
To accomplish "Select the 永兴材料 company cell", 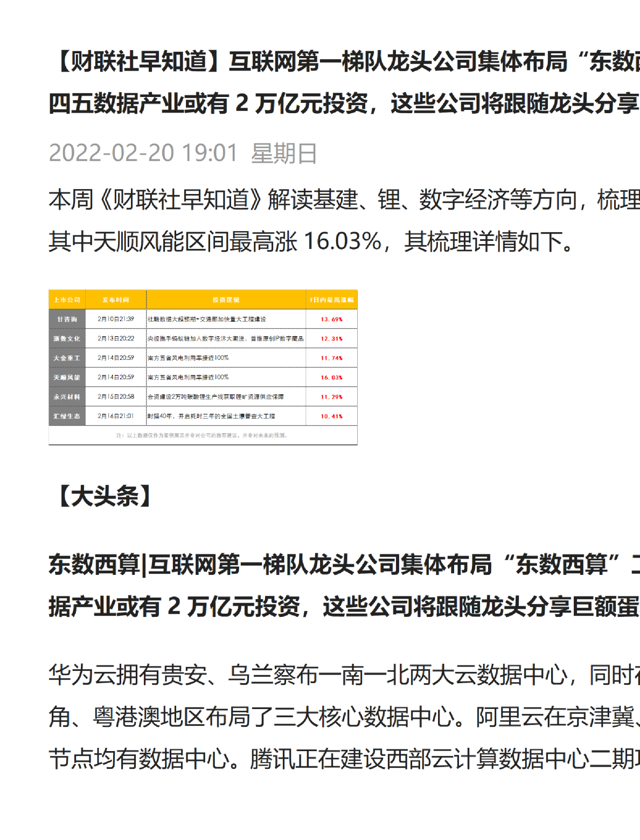I will point(67,397).
